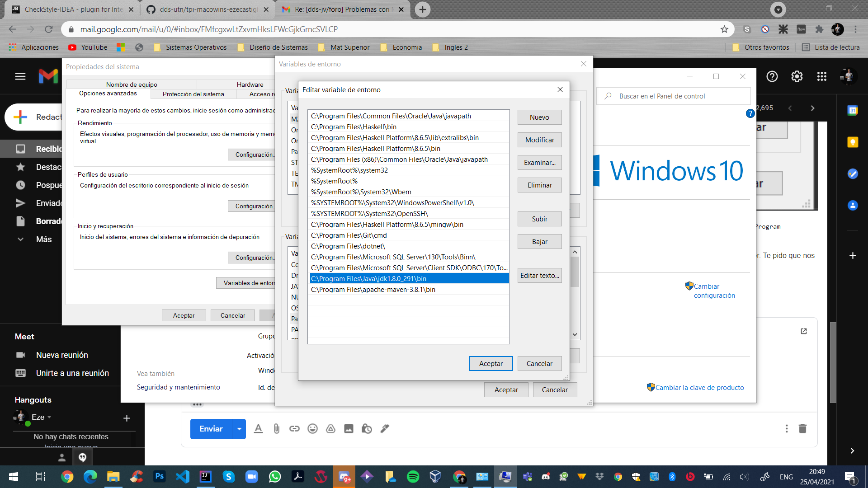The image size is (868, 488).
Task: Expand the send options dropdown arrow
Action: pyautogui.click(x=239, y=429)
